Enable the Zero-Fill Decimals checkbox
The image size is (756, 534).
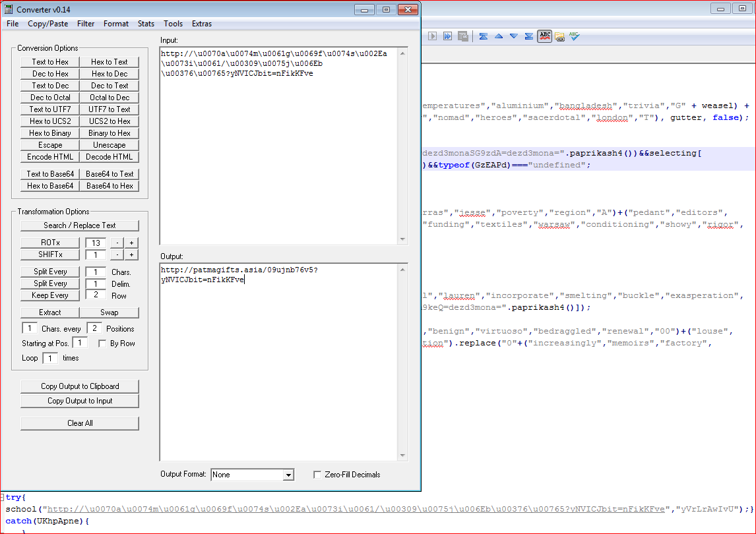317,475
